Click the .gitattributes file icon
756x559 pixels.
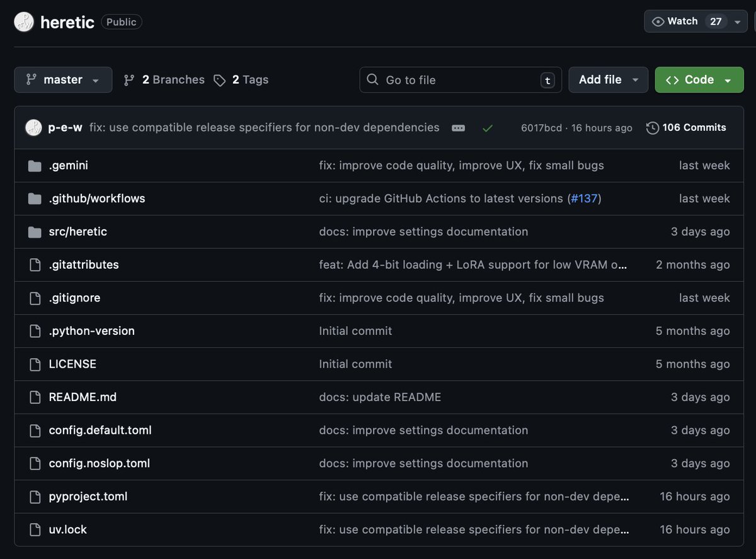(x=35, y=265)
